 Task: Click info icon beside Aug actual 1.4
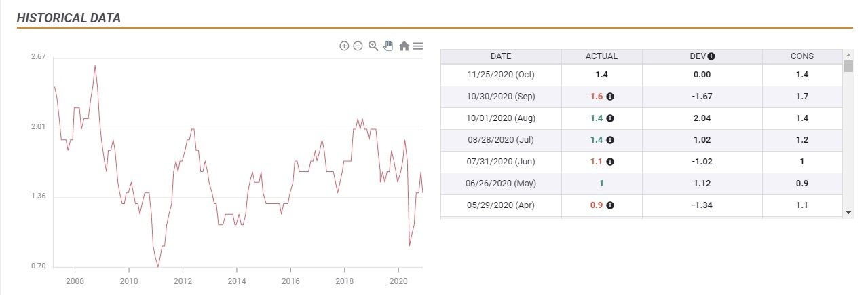tap(610, 118)
